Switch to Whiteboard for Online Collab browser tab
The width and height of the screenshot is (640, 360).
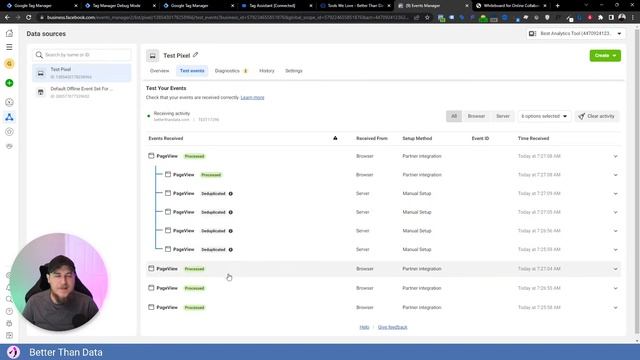coord(511,6)
